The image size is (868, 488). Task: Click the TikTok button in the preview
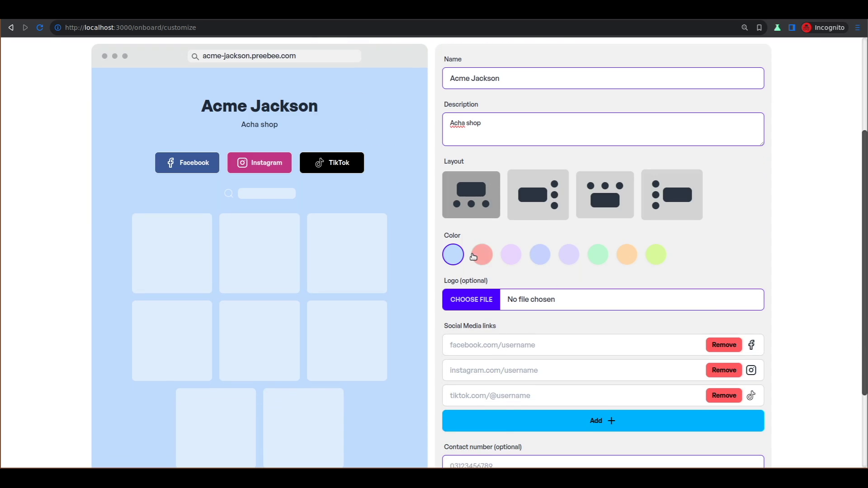coord(332,163)
